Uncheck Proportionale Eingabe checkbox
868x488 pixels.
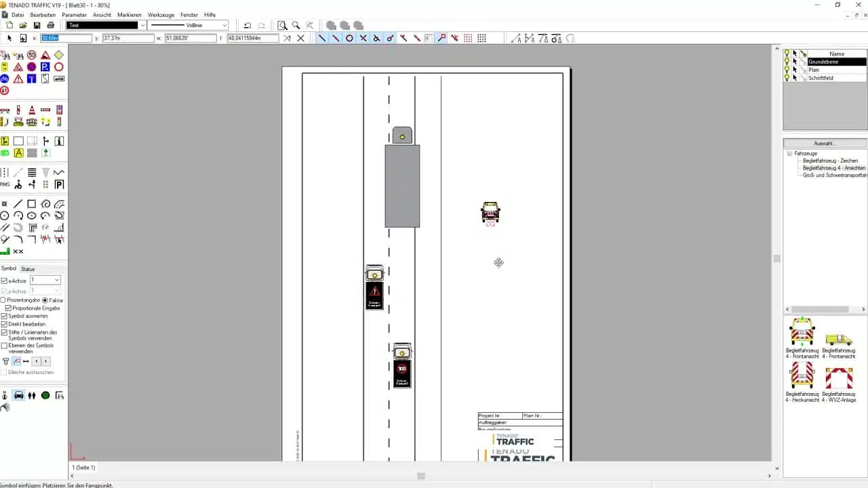tap(8, 308)
